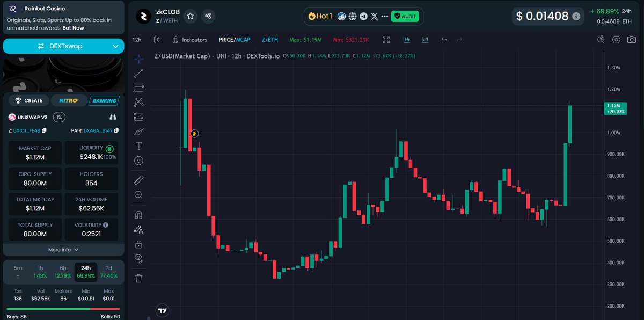Click the Volatility info icon

tap(106, 225)
